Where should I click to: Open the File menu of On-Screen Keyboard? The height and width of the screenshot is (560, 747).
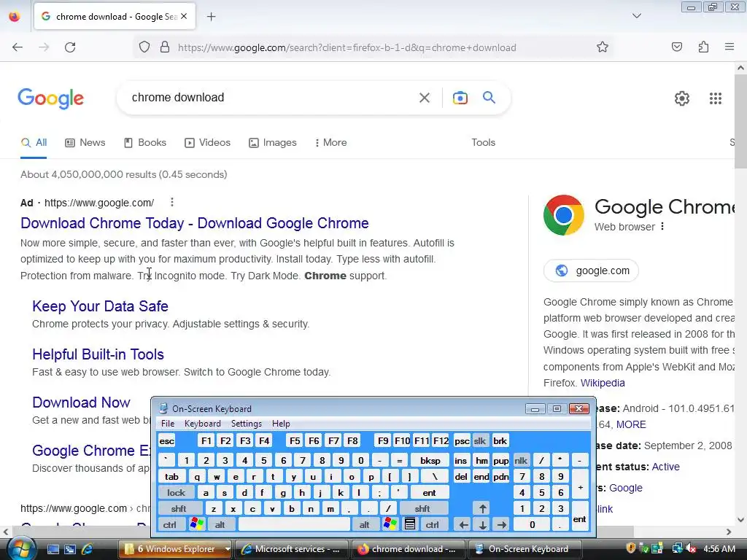click(168, 424)
